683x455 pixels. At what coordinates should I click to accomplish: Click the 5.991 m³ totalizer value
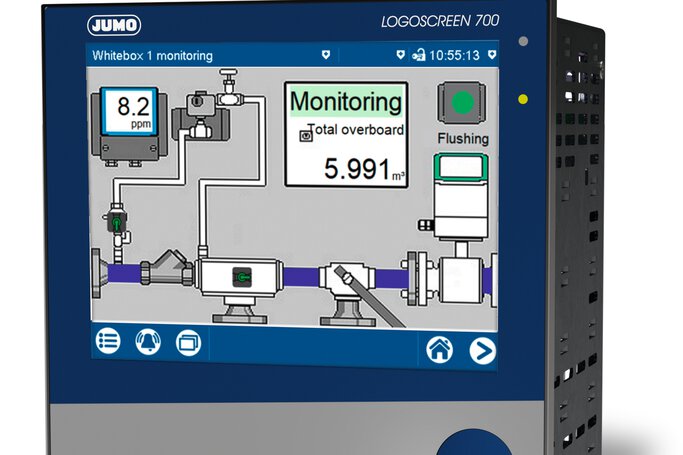click(364, 169)
